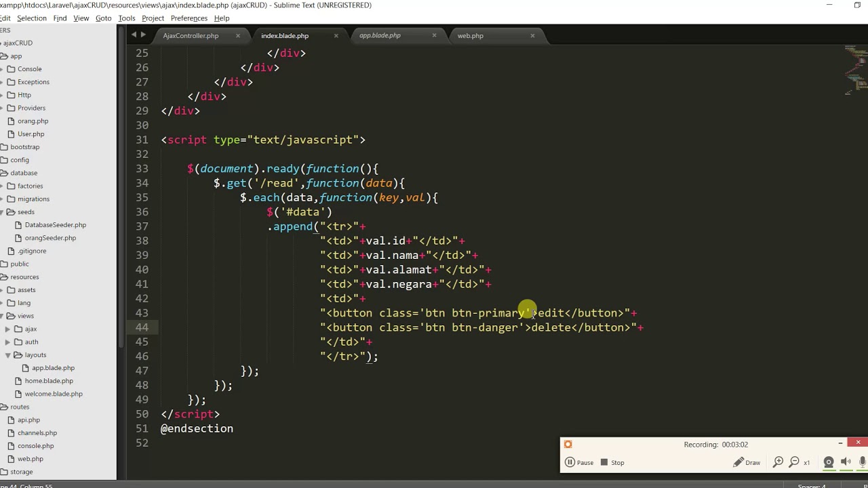
Task: Click the recorder zoom in magnifier
Action: (778, 462)
